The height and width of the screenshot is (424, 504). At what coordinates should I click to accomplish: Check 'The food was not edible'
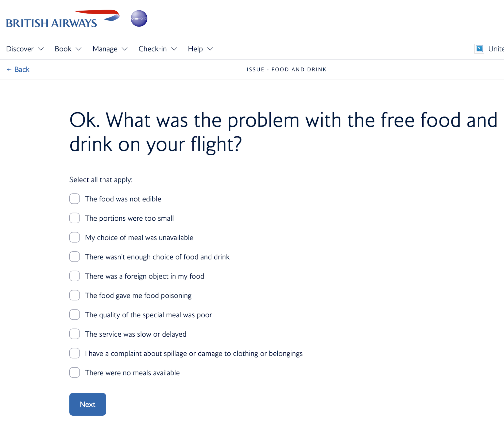pos(74,199)
